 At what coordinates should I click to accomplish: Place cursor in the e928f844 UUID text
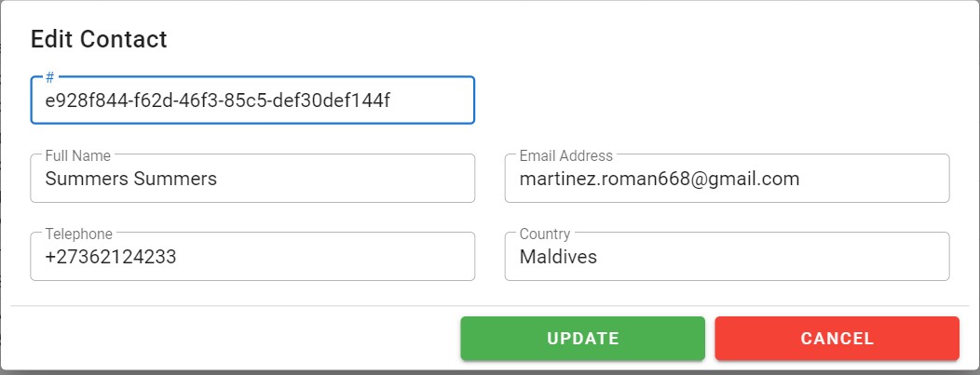(x=217, y=100)
